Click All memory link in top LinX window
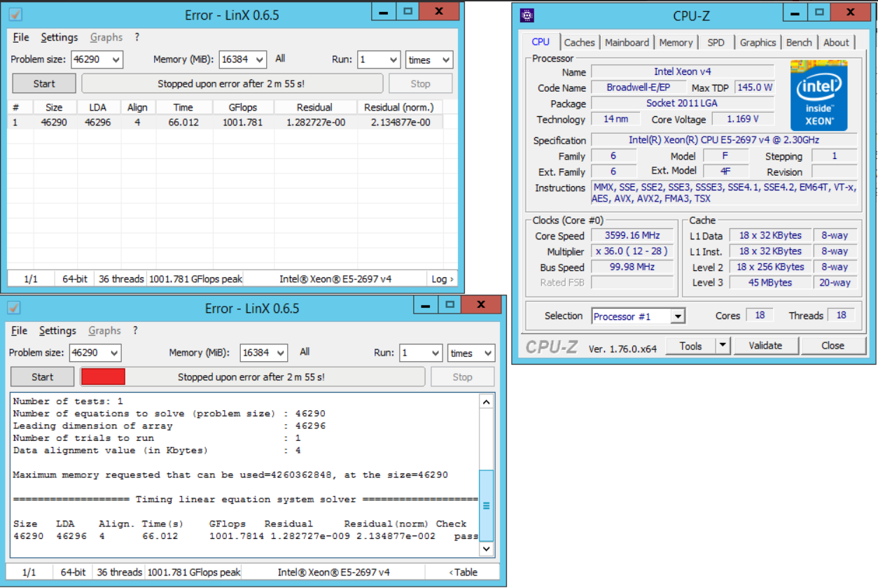 (280, 59)
